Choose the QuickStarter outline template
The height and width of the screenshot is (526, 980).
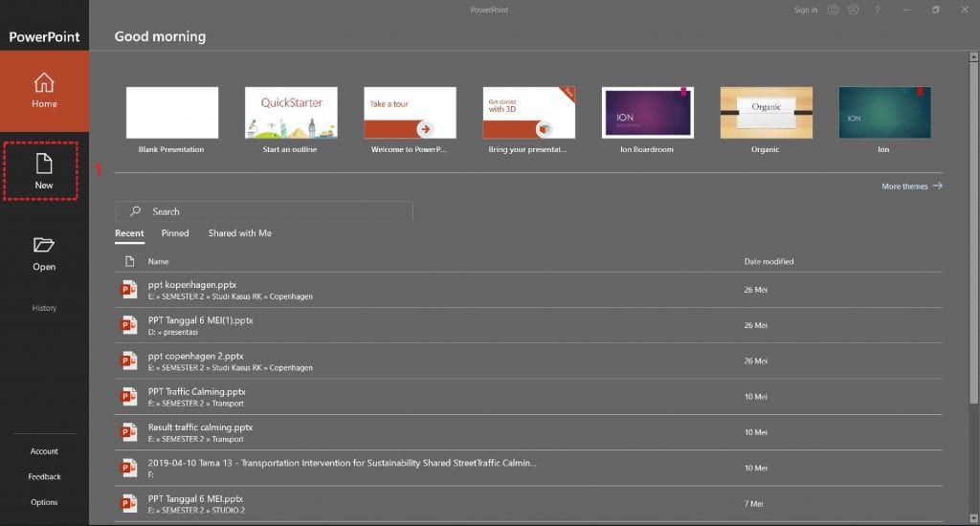coord(291,120)
